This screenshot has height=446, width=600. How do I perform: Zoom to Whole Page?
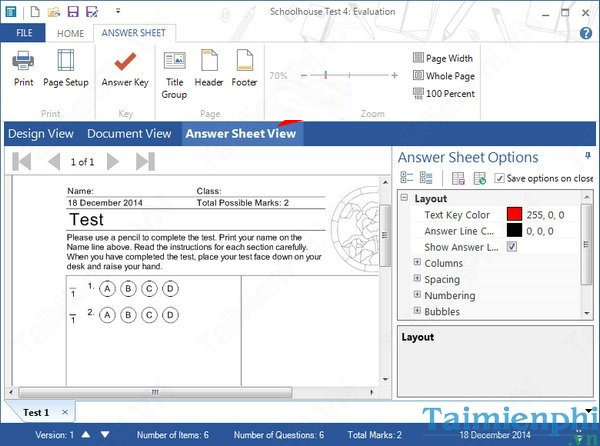coord(444,76)
